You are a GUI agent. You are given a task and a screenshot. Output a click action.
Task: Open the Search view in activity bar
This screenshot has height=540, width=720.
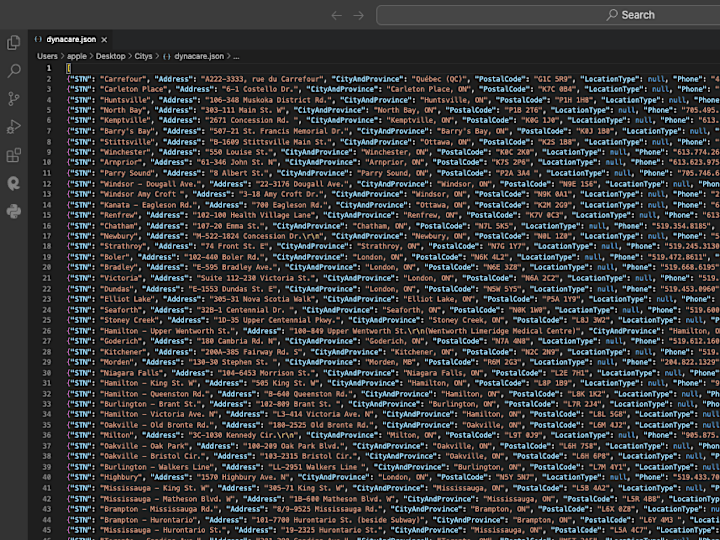coord(13,71)
